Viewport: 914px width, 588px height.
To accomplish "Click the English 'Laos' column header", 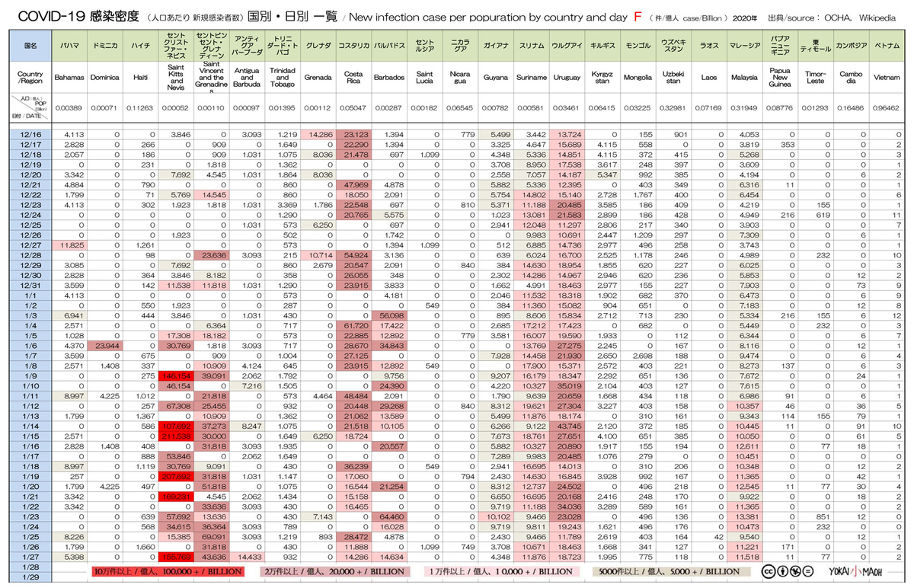I will (x=709, y=78).
